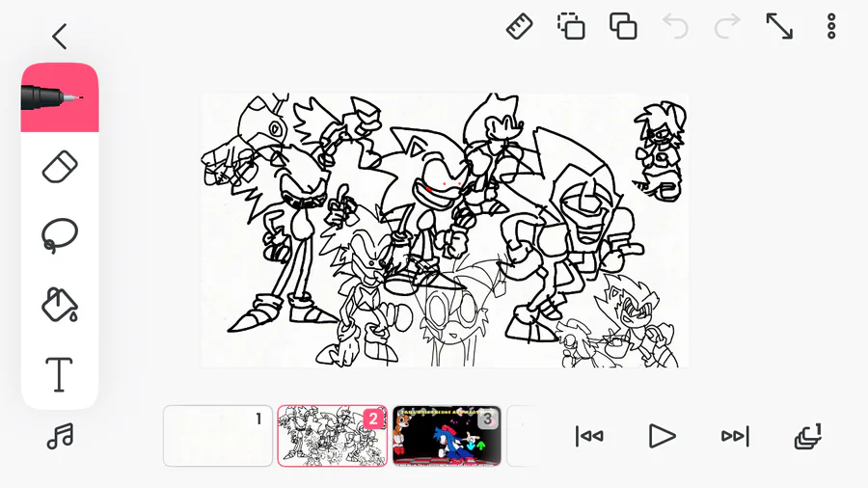This screenshot has width=868, height=488.
Task: Tap the copy frame icon with dashed square
Action: click(571, 27)
